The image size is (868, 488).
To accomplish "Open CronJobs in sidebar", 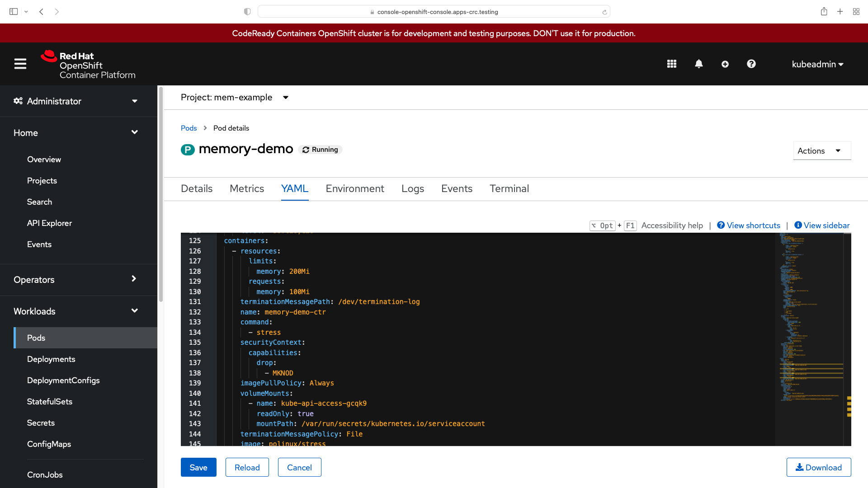I will pos(45,475).
